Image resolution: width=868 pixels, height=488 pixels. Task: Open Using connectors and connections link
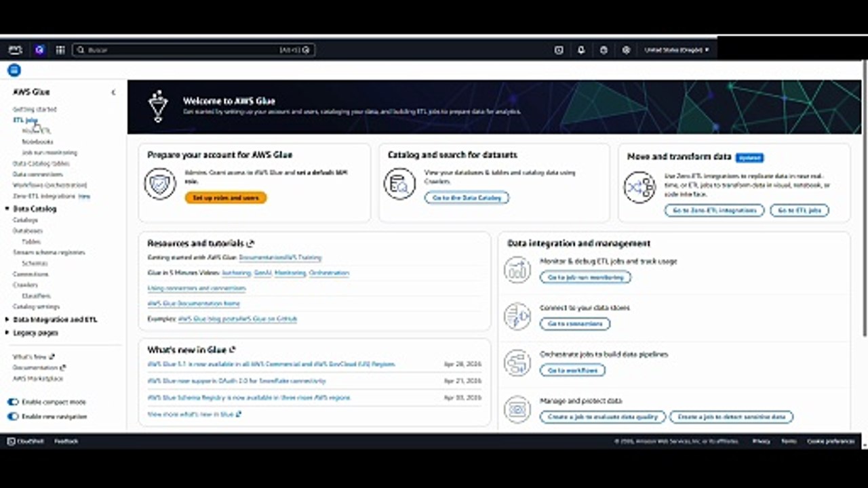tap(197, 289)
